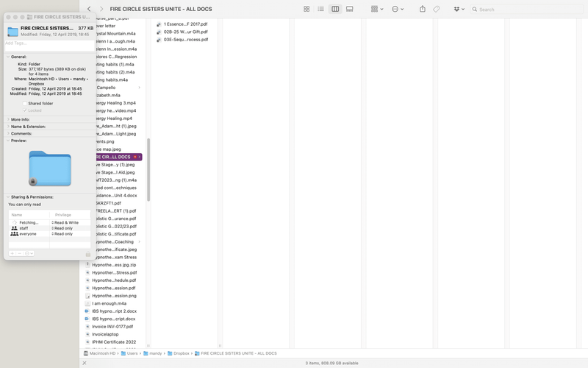Viewport: 588px width, 368px height.
Task: Click in the Finder Search field
Action: (526, 10)
